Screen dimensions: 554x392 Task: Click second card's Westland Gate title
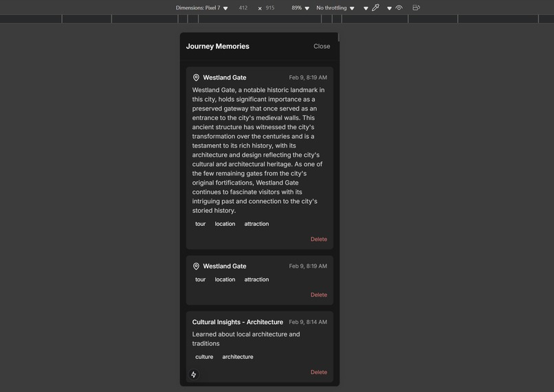(x=225, y=266)
